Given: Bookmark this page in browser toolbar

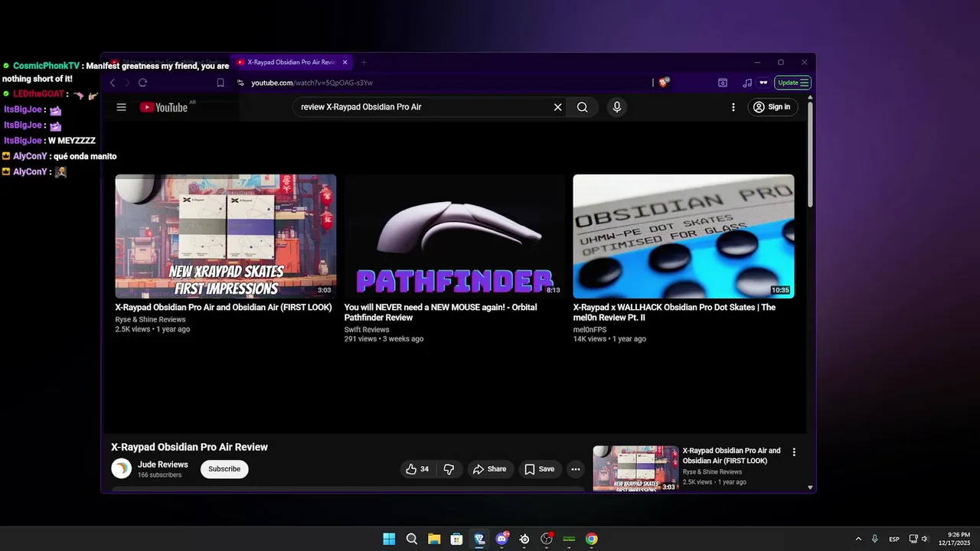Looking at the screenshot, I should click(220, 83).
